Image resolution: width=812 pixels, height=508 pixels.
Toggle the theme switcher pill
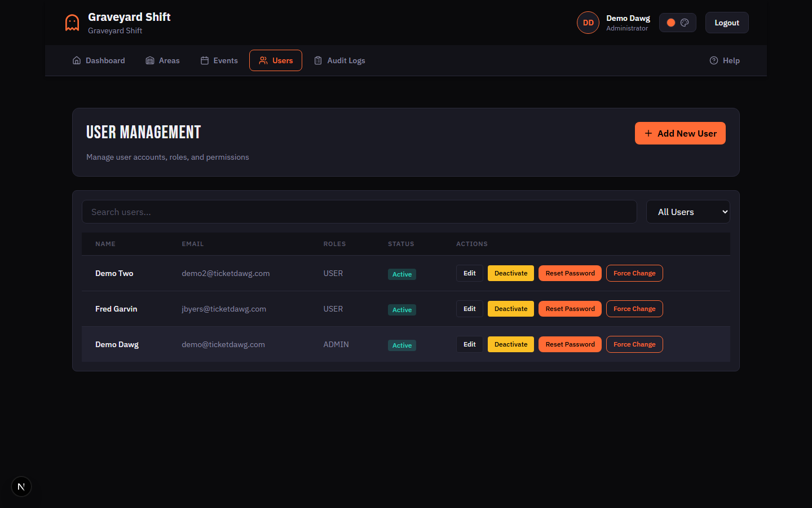tap(678, 22)
